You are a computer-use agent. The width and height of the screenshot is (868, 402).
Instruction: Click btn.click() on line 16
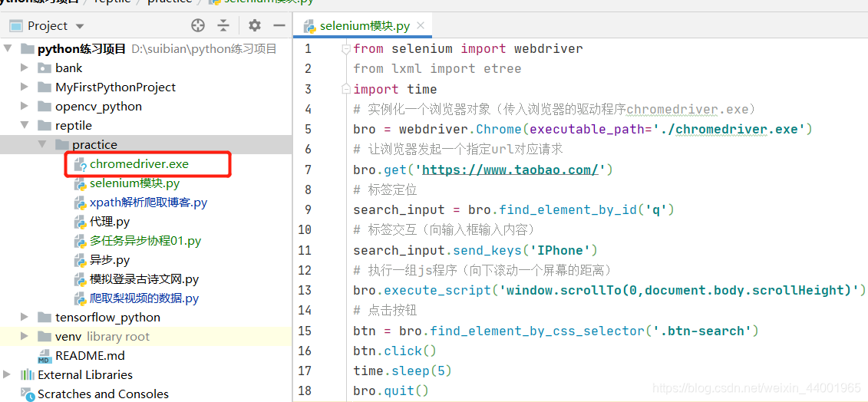click(x=395, y=351)
